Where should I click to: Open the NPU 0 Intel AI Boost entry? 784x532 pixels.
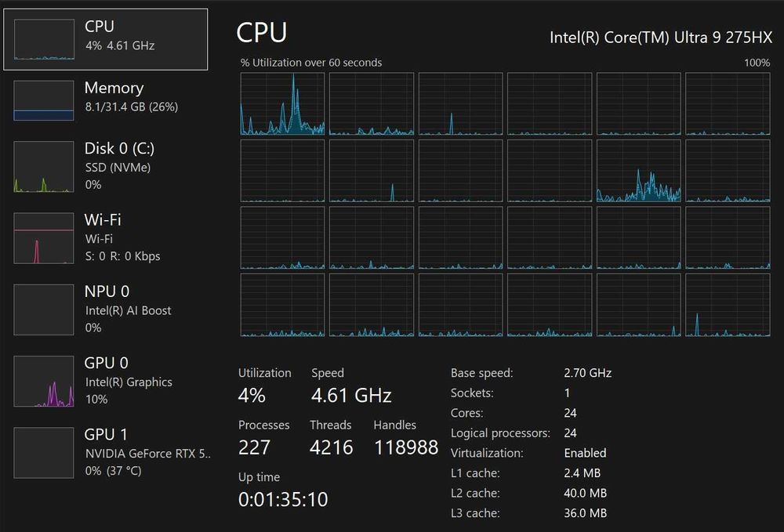(127, 309)
